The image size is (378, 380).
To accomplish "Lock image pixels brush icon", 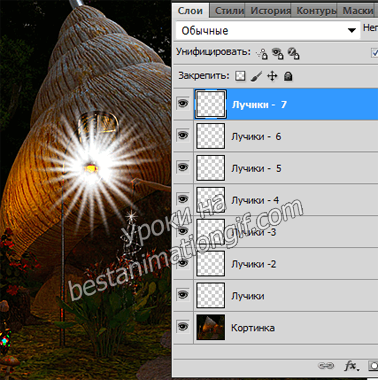I will tap(256, 76).
